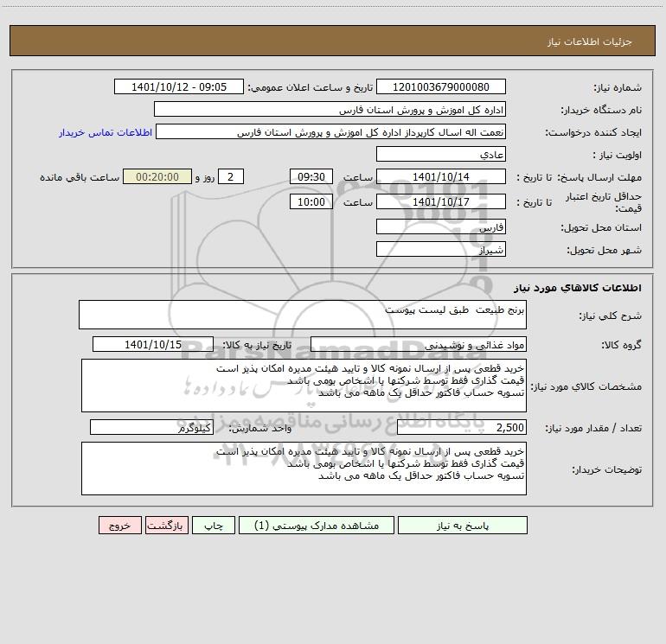Click the اطلاعات کالاهای مورد نیاز section heading
The width and height of the screenshot is (666, 644).
click(577, 288)
